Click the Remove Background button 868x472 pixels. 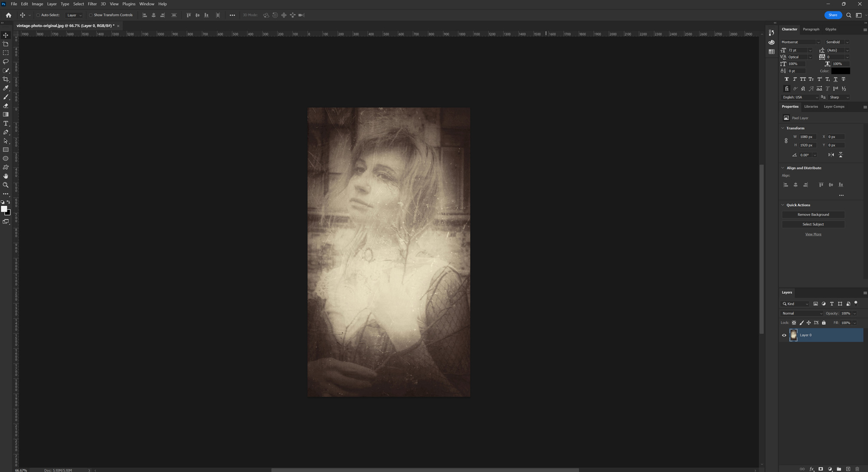[x=813, y=214]
